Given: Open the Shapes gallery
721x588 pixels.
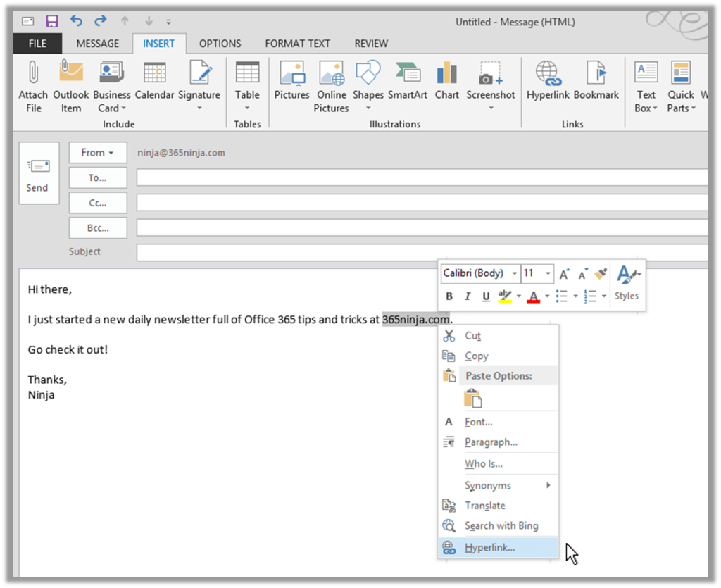Looking at the screenshot, I should (x=368, y=87).
